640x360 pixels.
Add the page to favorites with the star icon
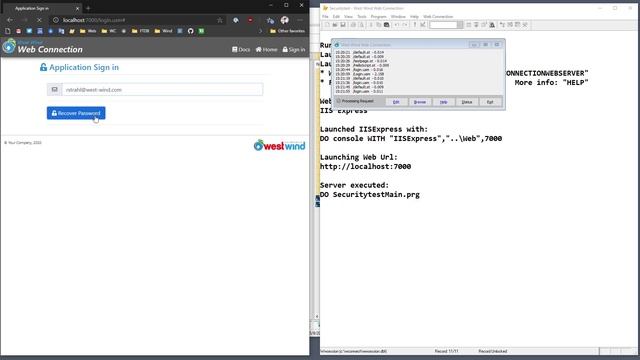click(220, 20)
